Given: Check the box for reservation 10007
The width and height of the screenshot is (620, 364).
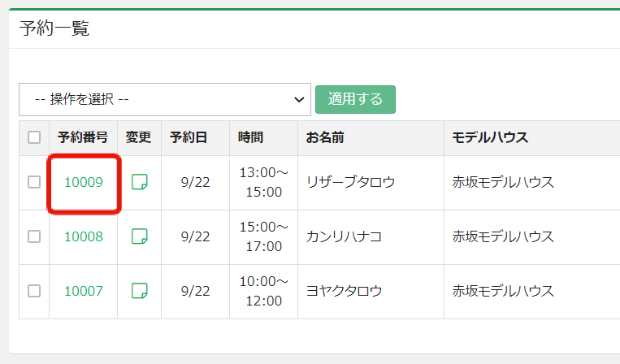Looking at the screenshot, I should pos(34,291).
